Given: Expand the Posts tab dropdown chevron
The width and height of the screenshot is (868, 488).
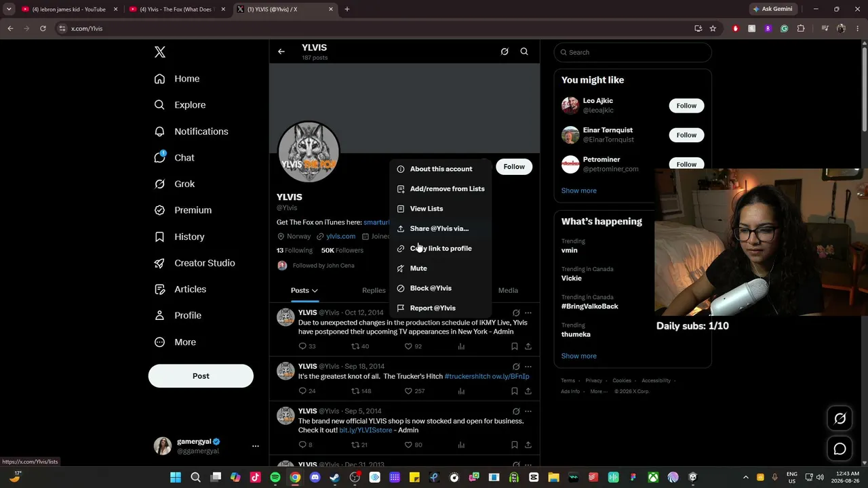Looking at the screenshot, I should (x=315, y=291).
